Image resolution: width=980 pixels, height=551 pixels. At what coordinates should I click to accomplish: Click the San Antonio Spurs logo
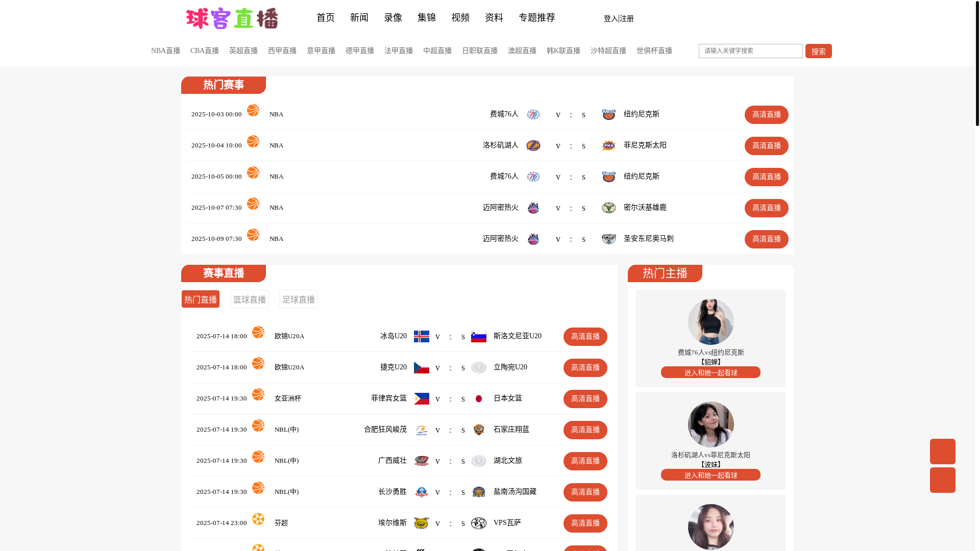(x=609, y=239)
